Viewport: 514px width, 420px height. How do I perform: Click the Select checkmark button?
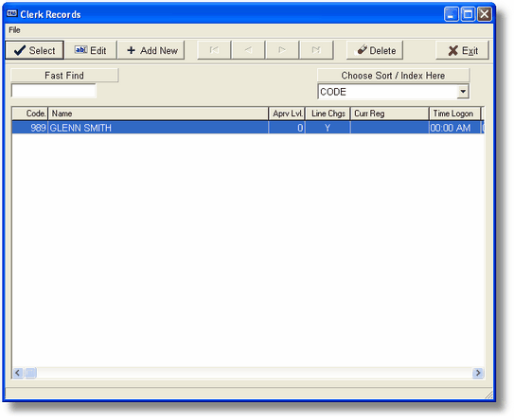34,50
